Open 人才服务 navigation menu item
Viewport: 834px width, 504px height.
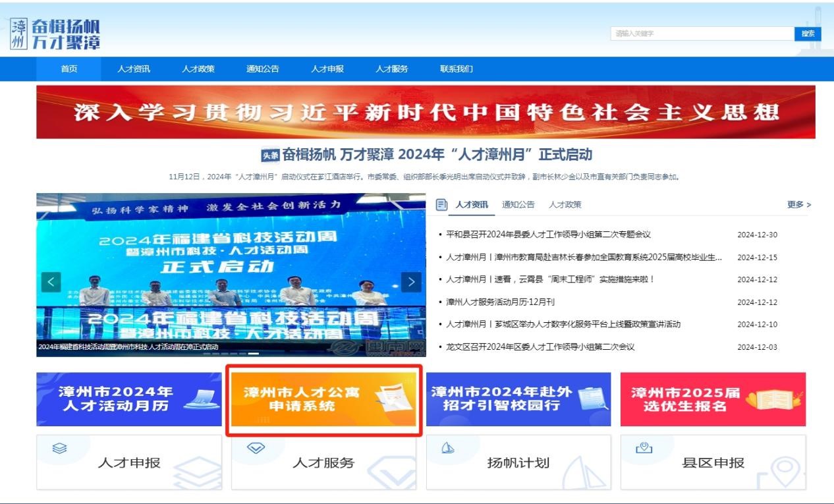(392, 69)
